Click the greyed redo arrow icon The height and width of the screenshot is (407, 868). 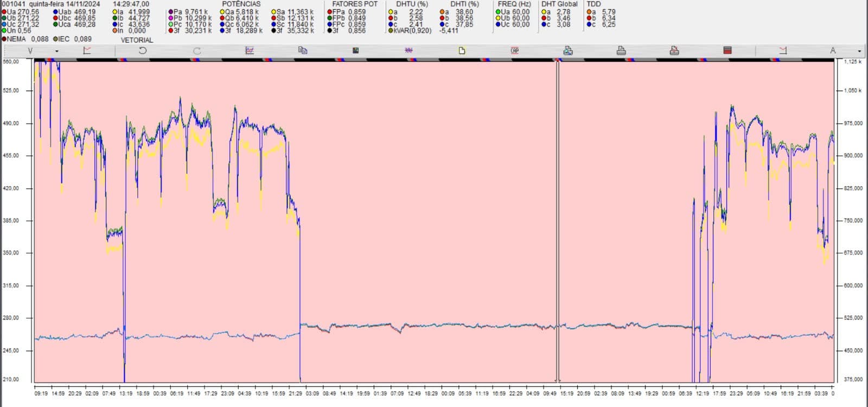coord(196,50)
